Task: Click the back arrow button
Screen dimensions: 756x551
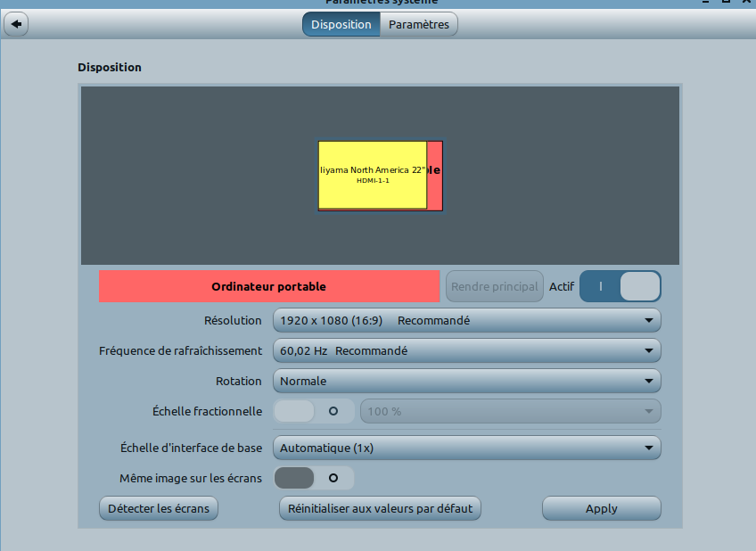Action: [16, 24]
